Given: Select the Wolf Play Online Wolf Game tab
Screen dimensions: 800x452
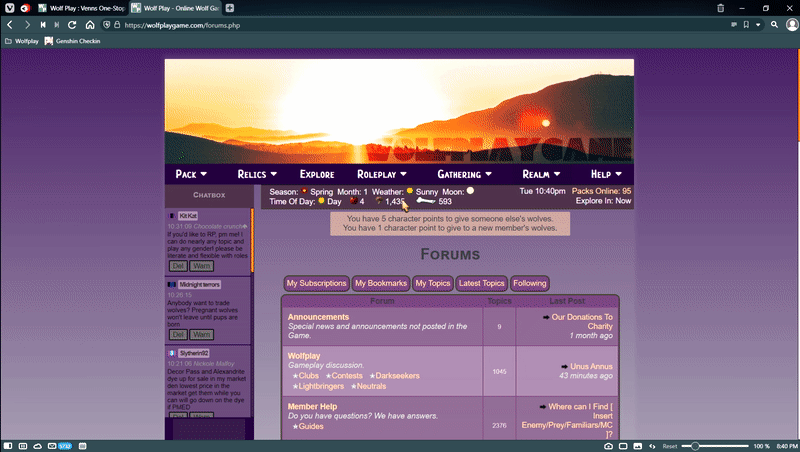Looking at the screenshot, I should click(176, 8).
